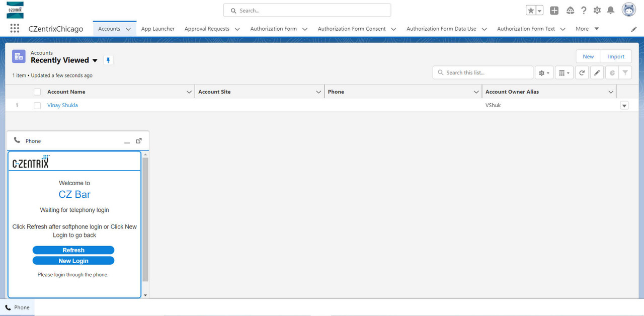Open List View Controls gear
644x316 pixels.
(x=544, y=73)
